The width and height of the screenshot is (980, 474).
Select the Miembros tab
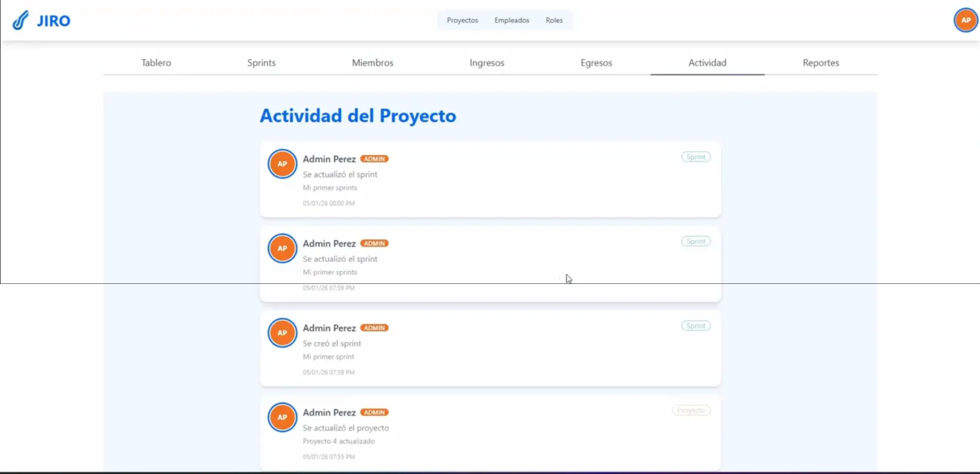(x=373, y=62)
